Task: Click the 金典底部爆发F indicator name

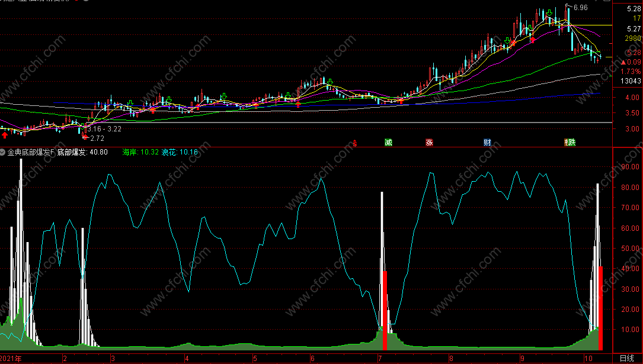Action: coord(31,152)
